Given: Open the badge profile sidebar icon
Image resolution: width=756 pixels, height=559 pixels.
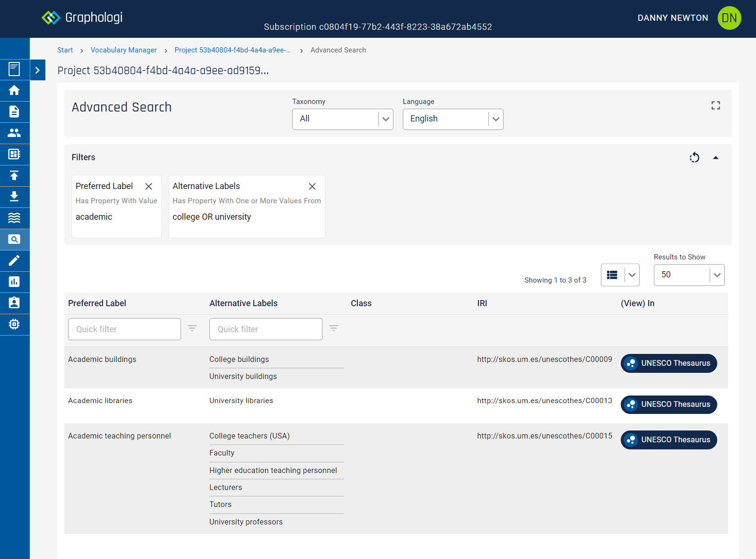Looking at the screenshot, I should pos(14,303).
